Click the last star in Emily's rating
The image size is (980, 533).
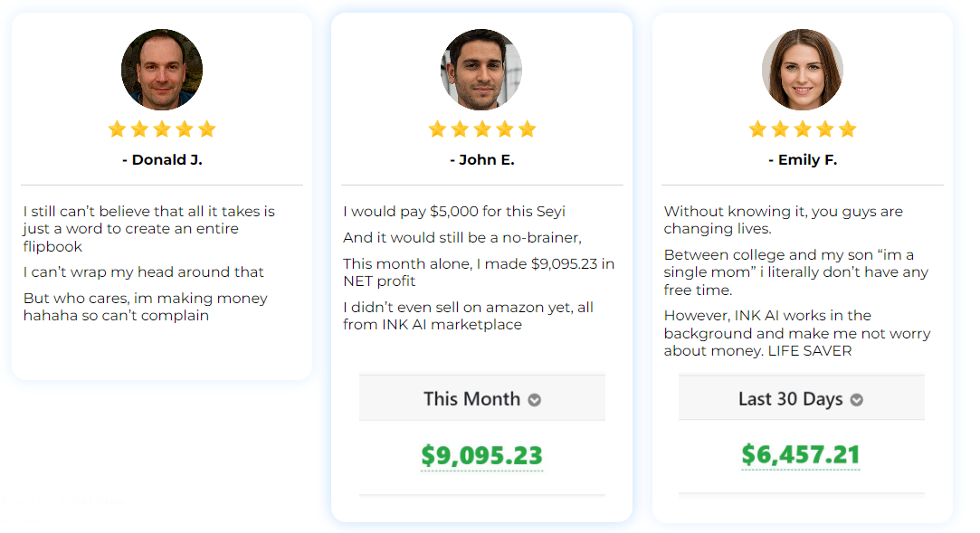pyautogui.click(x=848, y=129)
